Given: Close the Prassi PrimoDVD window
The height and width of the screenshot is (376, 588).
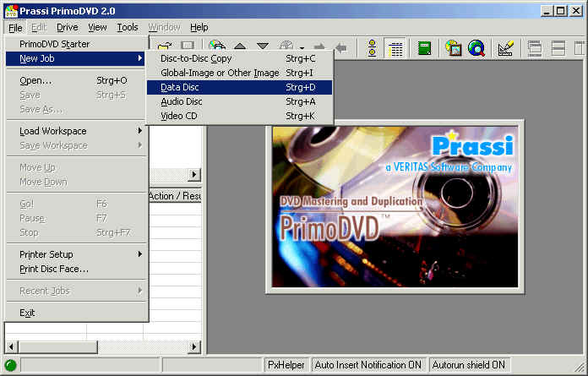Looking at the screenshot, I should (x=576, y=11).
